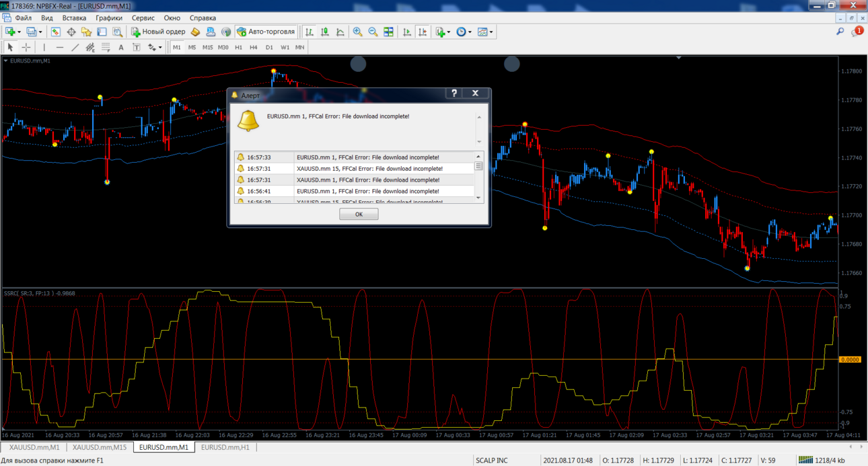868x466 pixels.
Task: Click the Новый ордер button
Action: tap(158, 32)
